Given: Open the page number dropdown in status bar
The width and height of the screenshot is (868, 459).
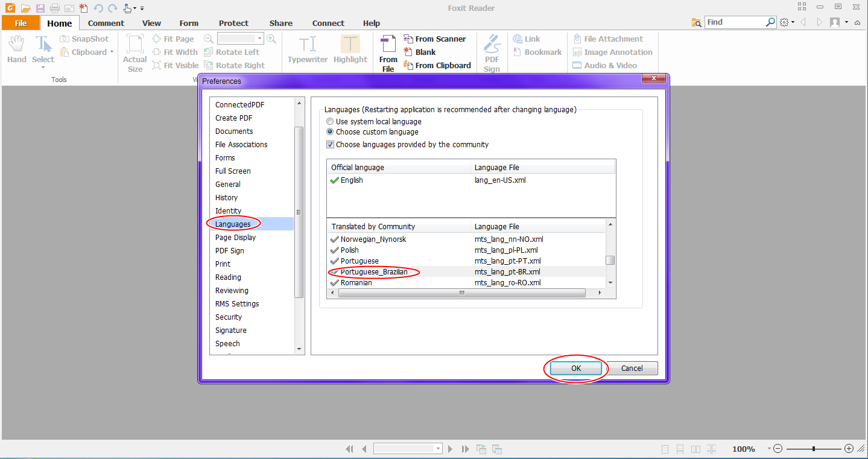Looking at the screenshot, I should [x=439, y=449].
